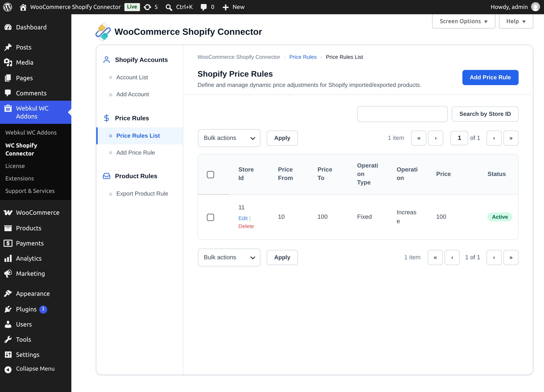Screen dimensions: 544x392
Task: Open the top Bulk actions dropdown
Action: [x=229, y=138]
